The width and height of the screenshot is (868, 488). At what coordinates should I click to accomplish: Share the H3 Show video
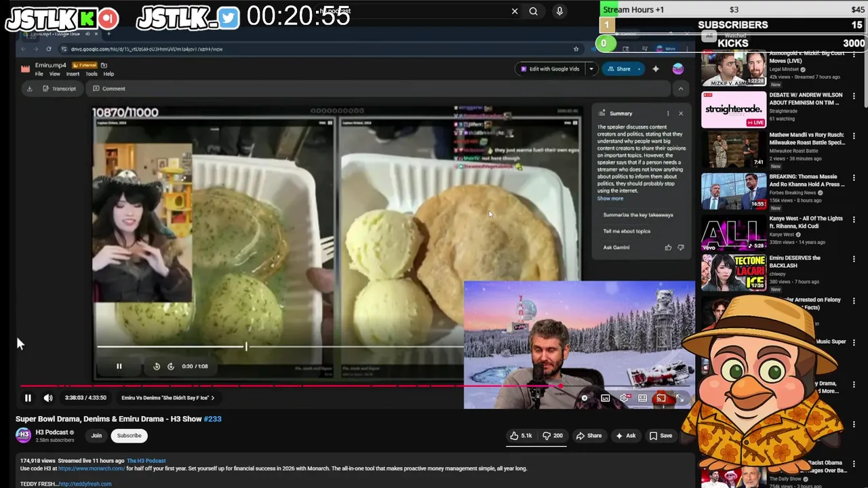click(x=589, y=436)
